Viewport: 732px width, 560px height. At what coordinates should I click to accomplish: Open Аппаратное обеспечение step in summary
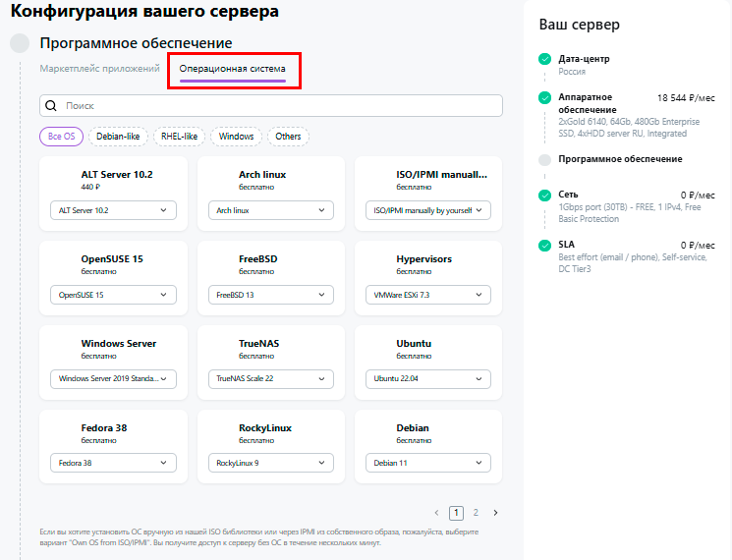click(588, 103)
